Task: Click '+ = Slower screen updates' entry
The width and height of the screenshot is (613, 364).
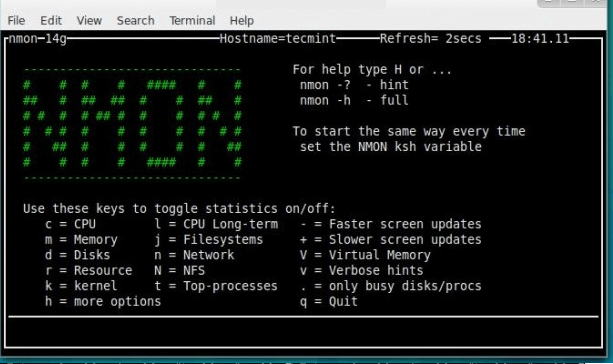Action: click(391, 240)
